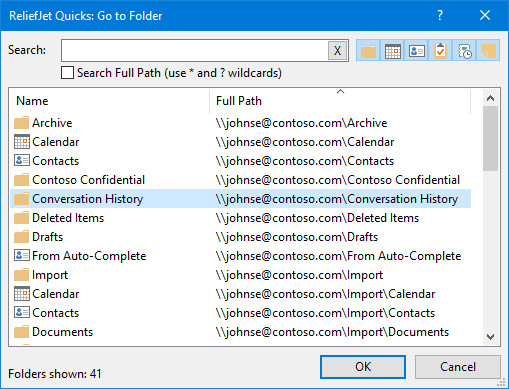Sort by the Full Path column header
This screenshot has width=509, height=389.
pyautogui.click(x=340, y=101)
